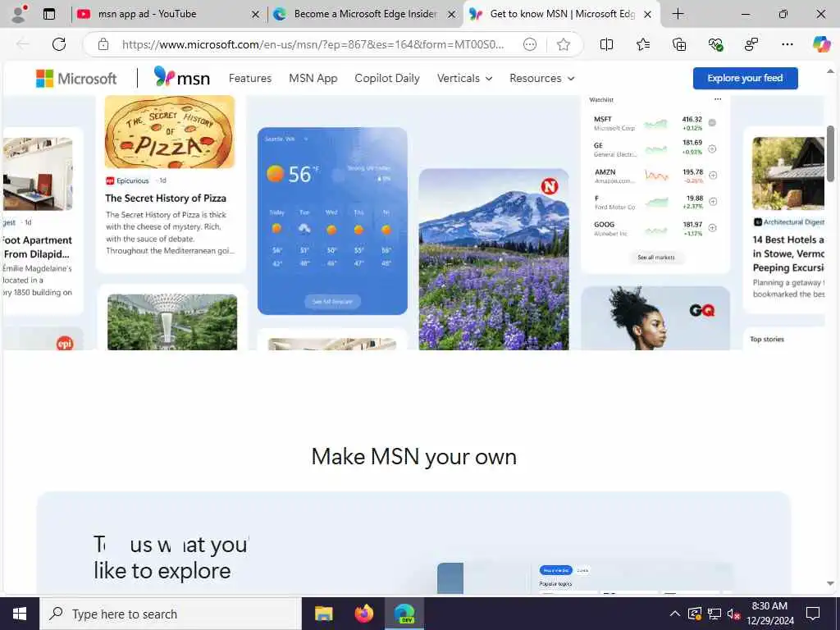Click See full forecast button
This screenshot has width=840, height=630.
(x=332, y=302)
